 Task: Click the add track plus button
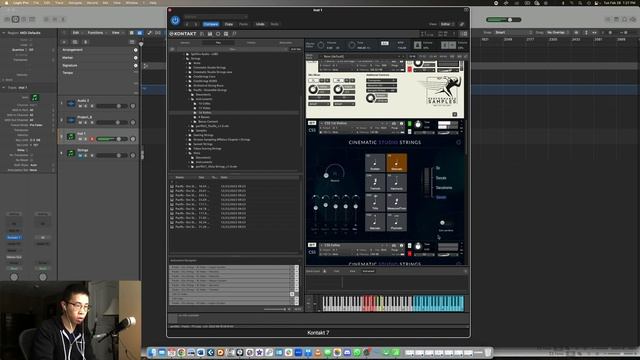click(64, 42)
